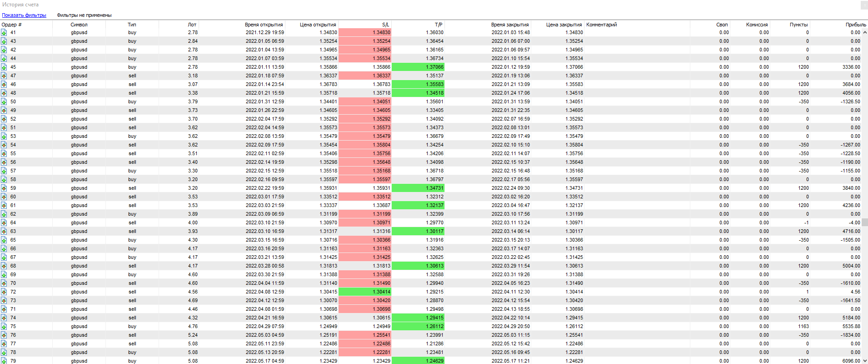Click the row icon for order 45
This screenshot has width=868, height=364.
[4, 67]
